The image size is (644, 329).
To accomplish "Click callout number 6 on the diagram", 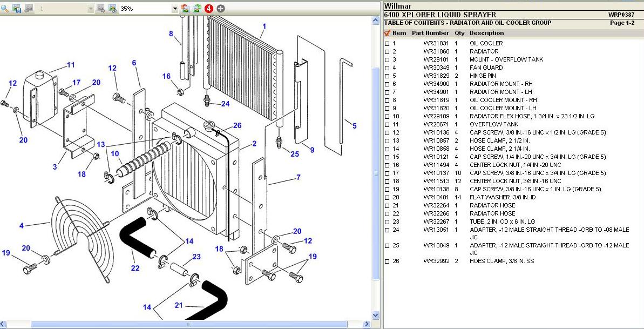I will point(134,63).
